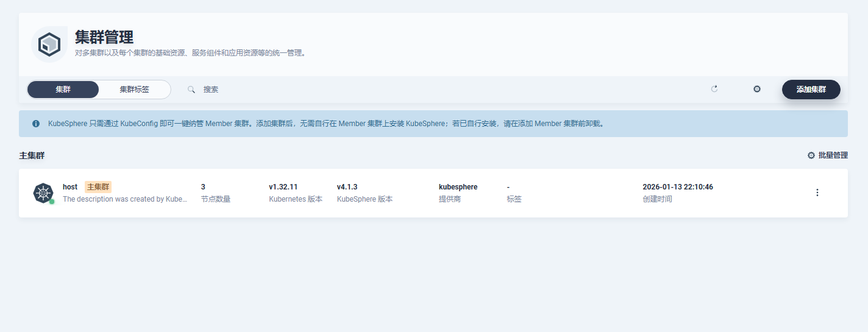Focus the 搜索 input field

click(444, 90)
